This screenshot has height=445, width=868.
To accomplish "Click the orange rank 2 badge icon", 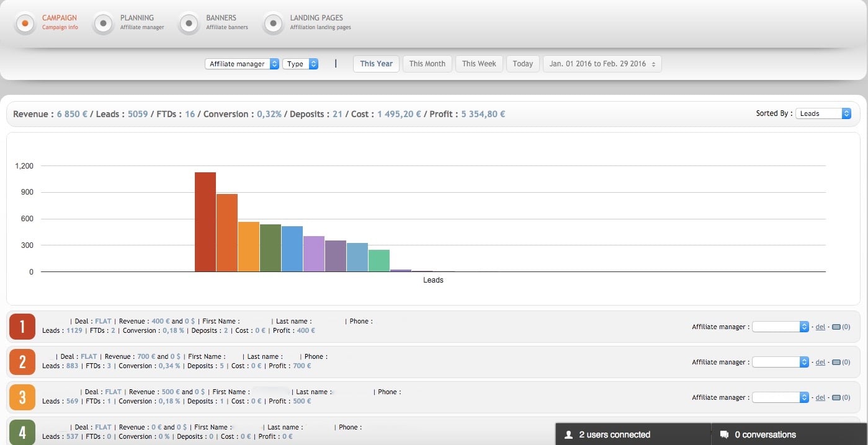I will (x=22, y=362).
